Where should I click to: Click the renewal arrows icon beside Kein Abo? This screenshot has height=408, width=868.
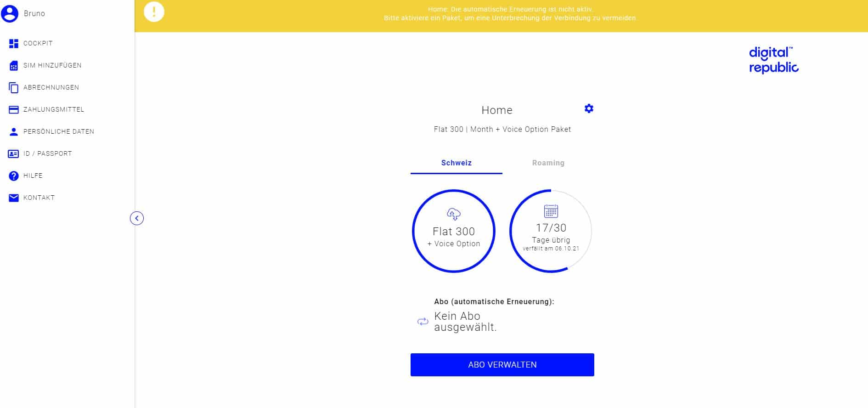pyautogui.click(x=423, y=322)
